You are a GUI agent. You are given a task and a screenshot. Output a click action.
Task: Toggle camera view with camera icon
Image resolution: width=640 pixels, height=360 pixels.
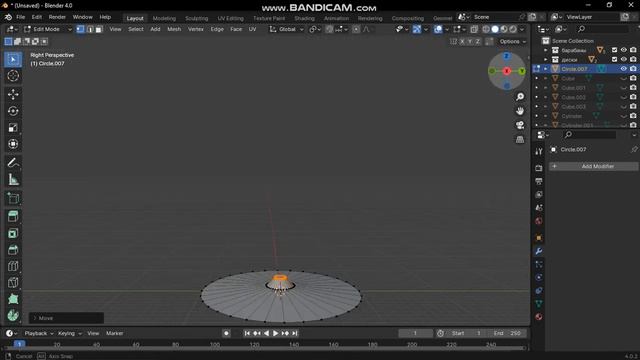[x=520, y=125]
